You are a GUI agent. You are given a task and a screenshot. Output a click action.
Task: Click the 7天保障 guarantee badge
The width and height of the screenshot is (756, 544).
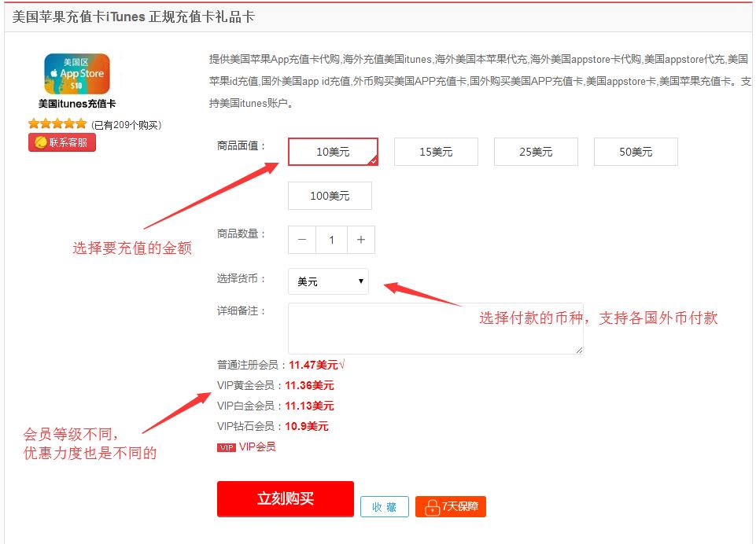pyautogui.click(x=450, y=507)
